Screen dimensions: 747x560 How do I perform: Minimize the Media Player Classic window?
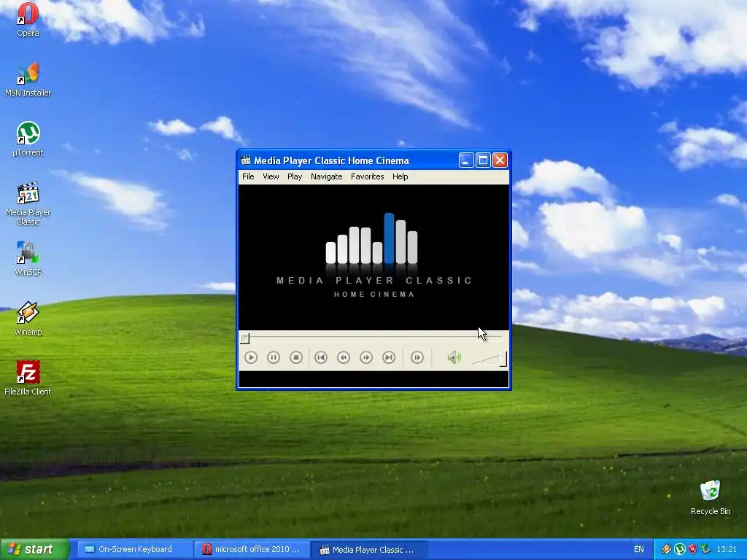(466, 160)
